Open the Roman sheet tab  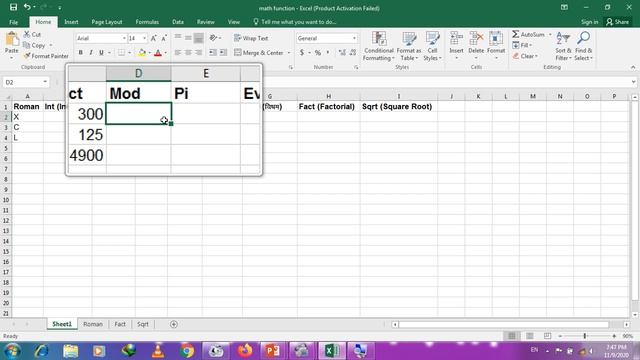click(x=93, y=324)
